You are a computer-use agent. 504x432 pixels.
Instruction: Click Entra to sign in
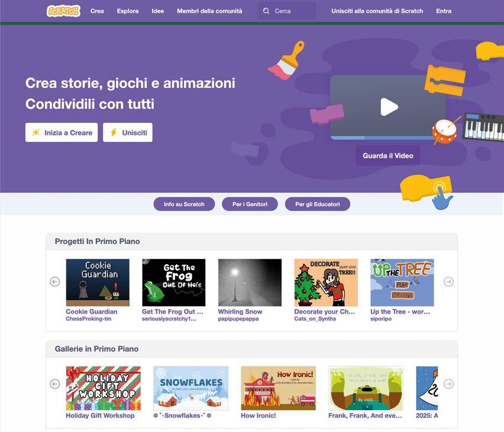pos(444,11)
